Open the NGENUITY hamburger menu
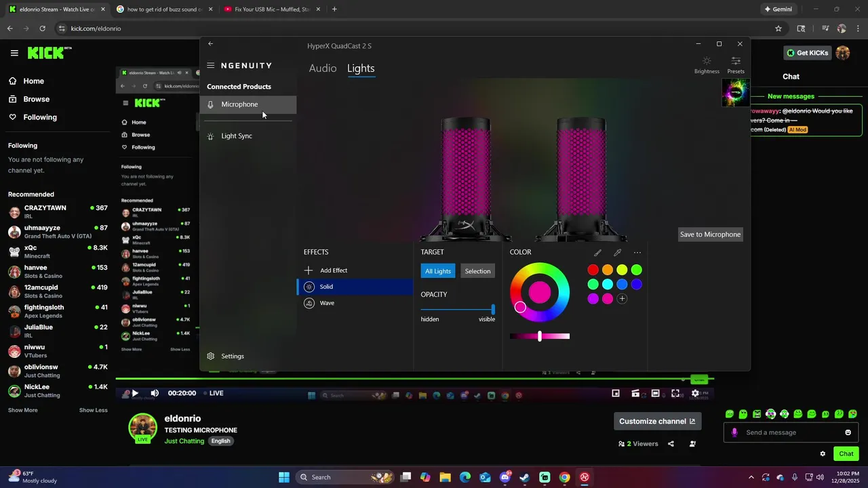This screenshot has height=488, width=868. [x=211, y=66]
